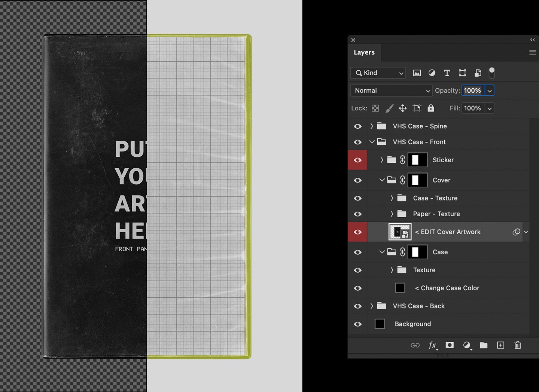Add a layer mask using the mask icon
This screenshot has width=539, height=392.
click(x=450, y=345)
